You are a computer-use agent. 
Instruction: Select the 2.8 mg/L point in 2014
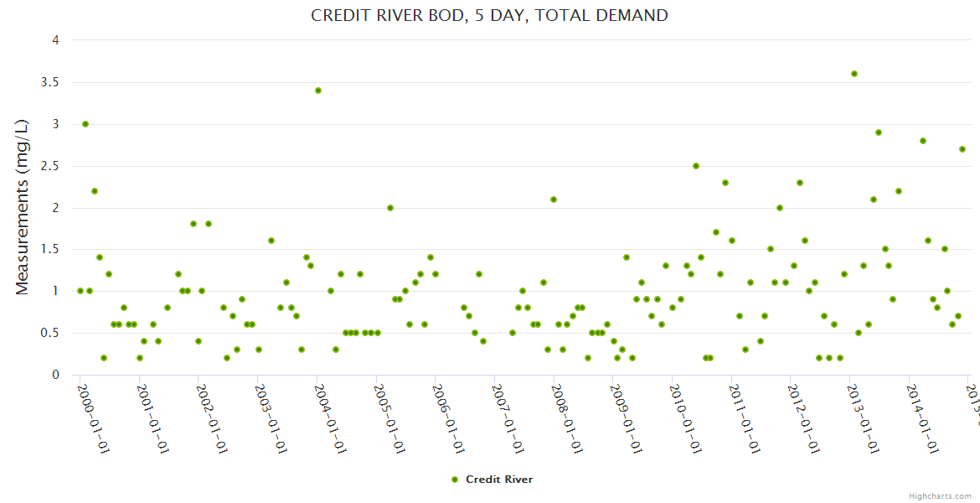click(922, 141)
